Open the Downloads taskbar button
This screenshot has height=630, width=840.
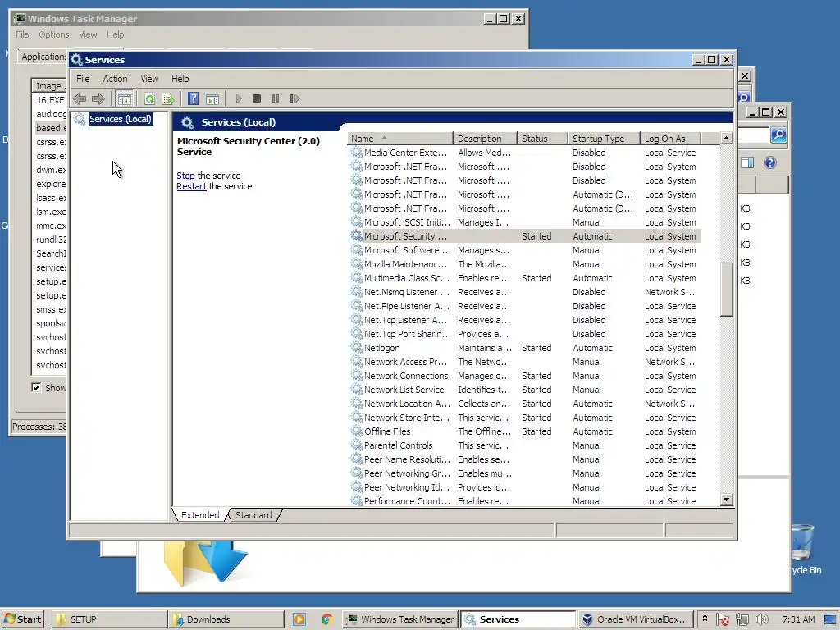pos(226,619)
